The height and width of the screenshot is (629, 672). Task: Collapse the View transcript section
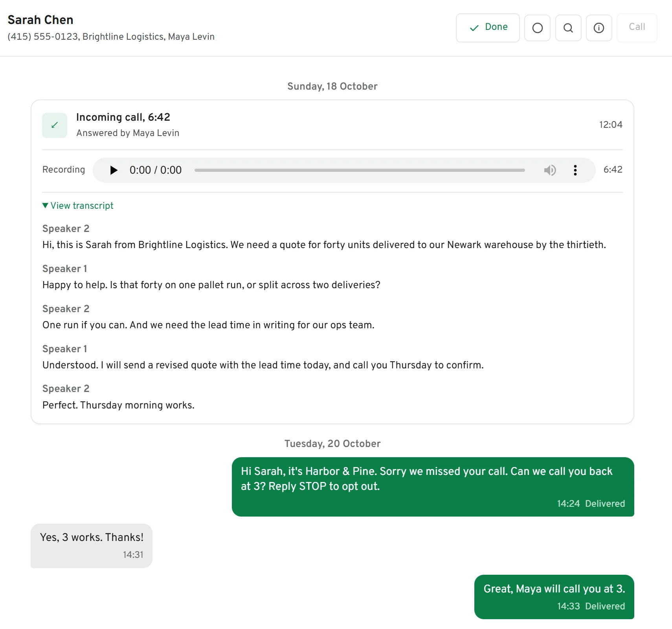coord(78,206)
